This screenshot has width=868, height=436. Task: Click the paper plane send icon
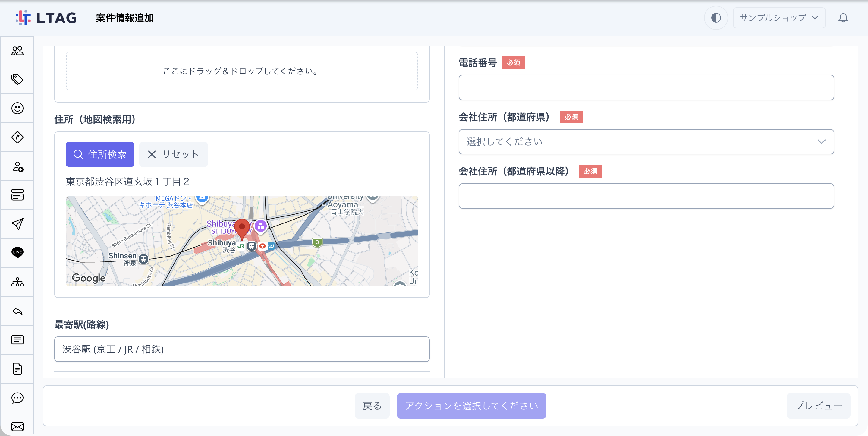[17, 224]
